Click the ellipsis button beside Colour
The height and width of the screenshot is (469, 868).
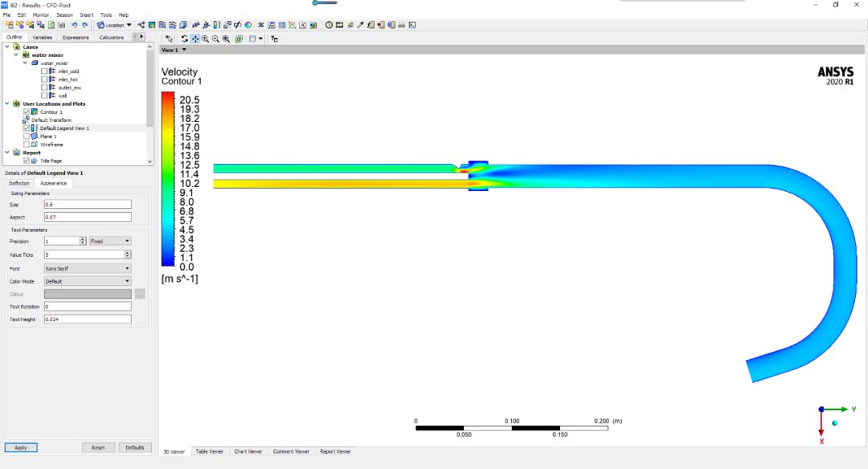[140, 294]
